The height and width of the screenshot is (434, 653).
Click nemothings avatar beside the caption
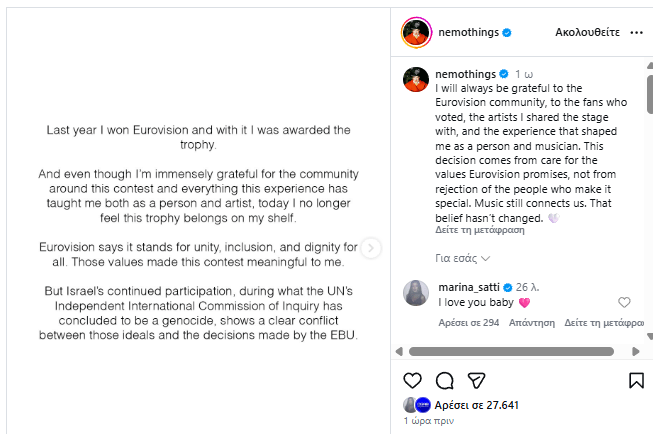click(x=416, y=79)
